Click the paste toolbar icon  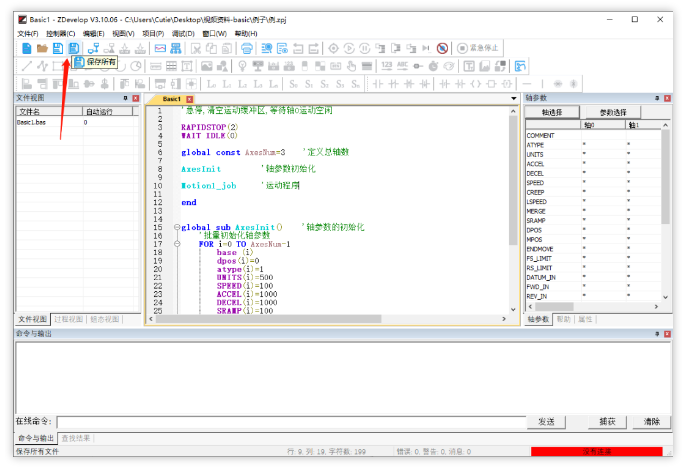tap(227, 48)
